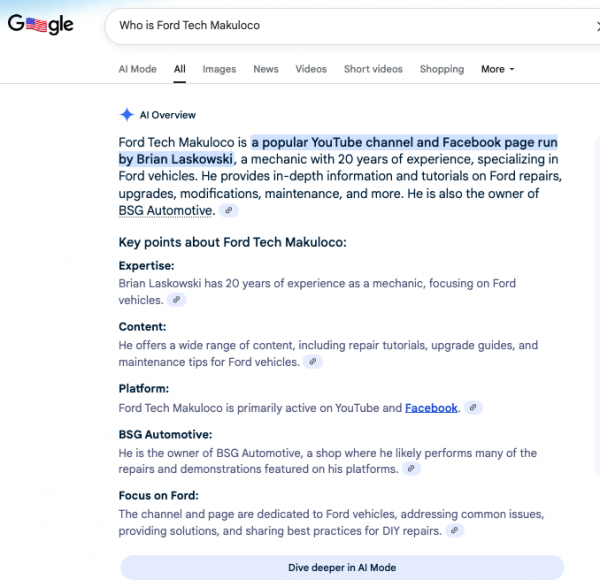Click the Google logo
600x587 pixels.
click(x=41, y=25)
